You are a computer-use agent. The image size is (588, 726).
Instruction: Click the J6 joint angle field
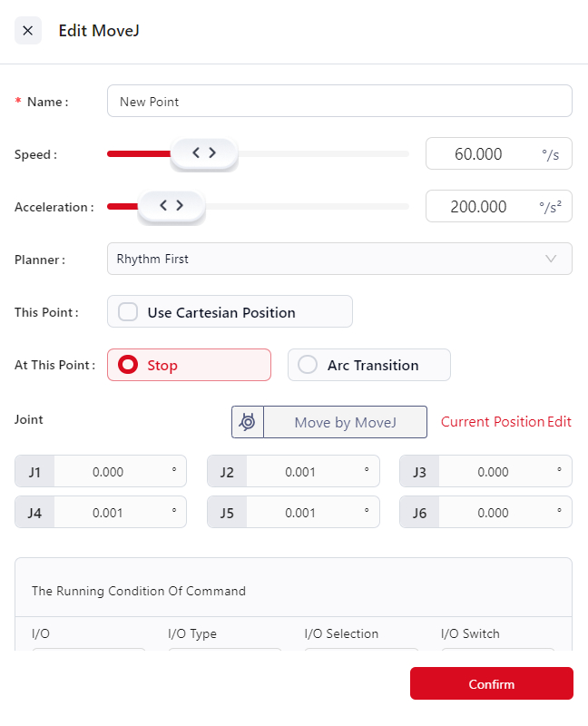(494, 513)
